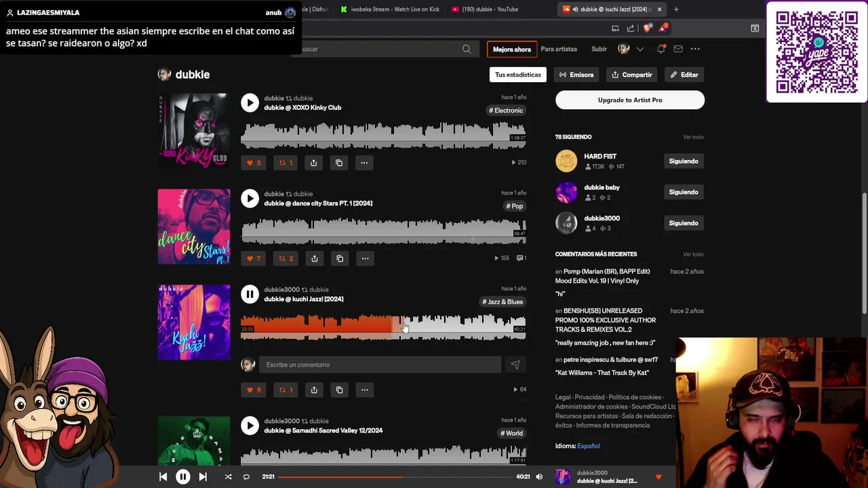Open a new browser tab
Image resolution: width=868 pixels, height=488 pixels.
[x=676, y=9]
